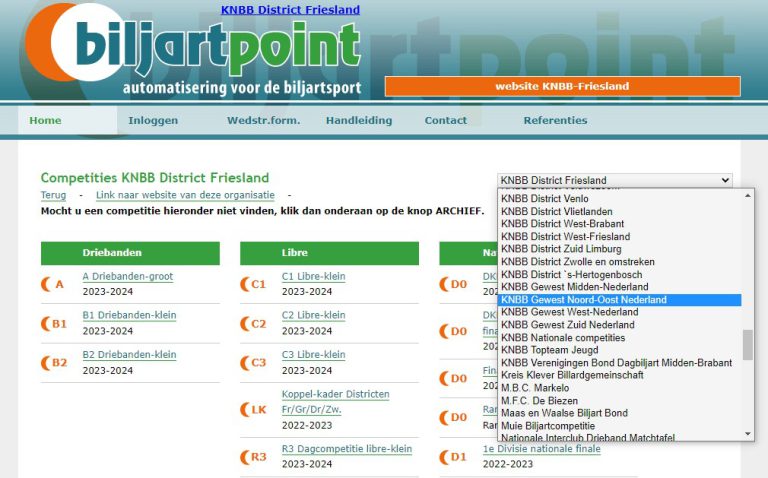
Task: Pick KNBB District Zwolle en omstreken
Action: (619, 262)
